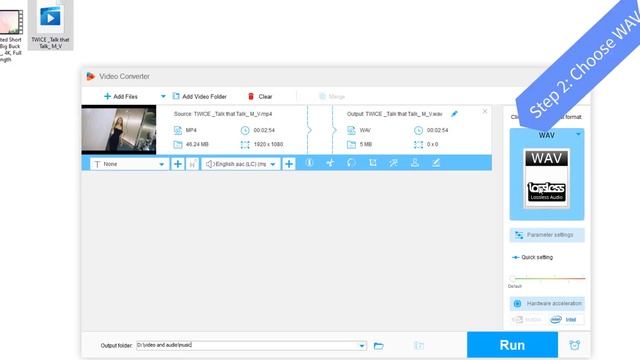Click the disabled icon beside the subtitle plus

[x=192, y=164]
